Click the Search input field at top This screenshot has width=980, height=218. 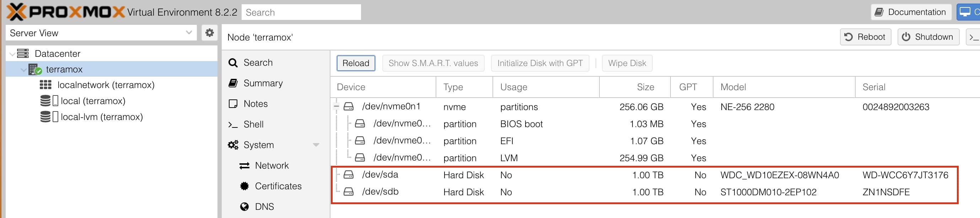pos(301,12)
